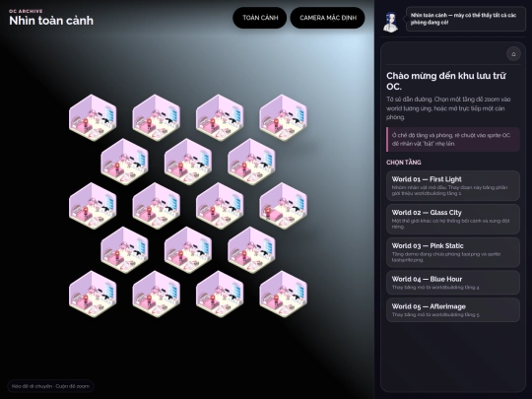The height and width of the screenshot is (399, 532).
Task: Open the first room in the second row
Action: pyautogui.click(x=124, y=162)
